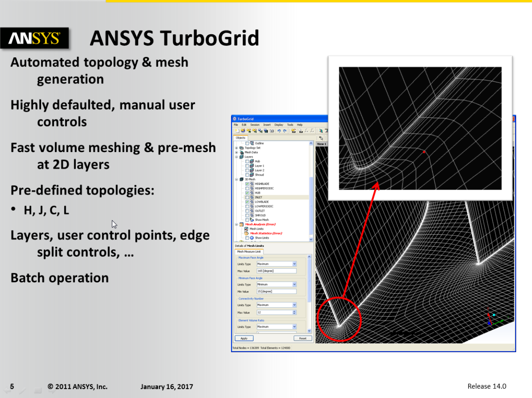Collapse the Layers tree node
The height and width of the screenshot is (398, 532).
click(236, 157)
